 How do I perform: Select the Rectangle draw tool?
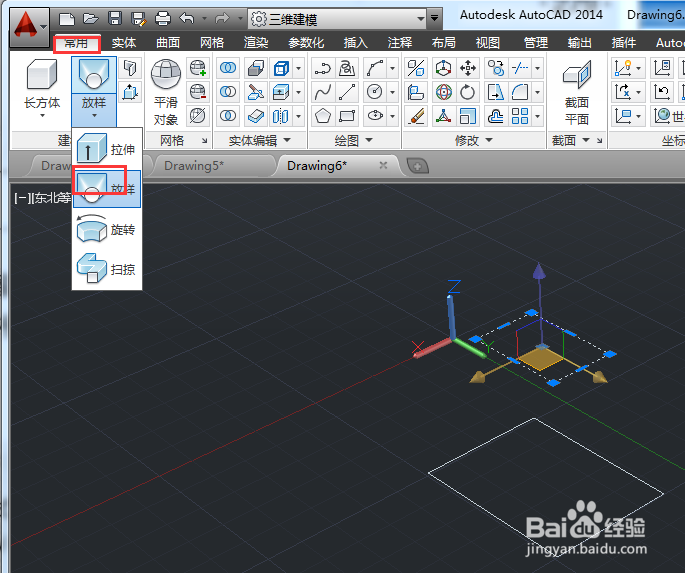(x=347, y=116)
